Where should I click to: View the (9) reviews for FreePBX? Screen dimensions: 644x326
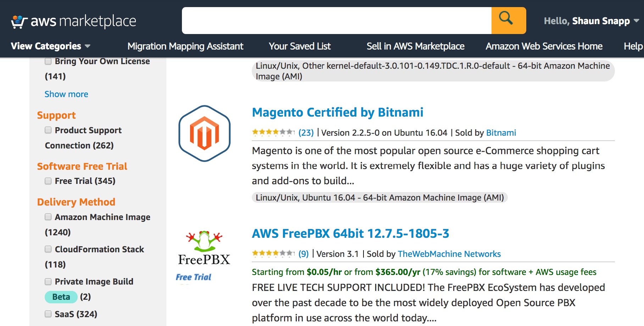click(304, 254)
